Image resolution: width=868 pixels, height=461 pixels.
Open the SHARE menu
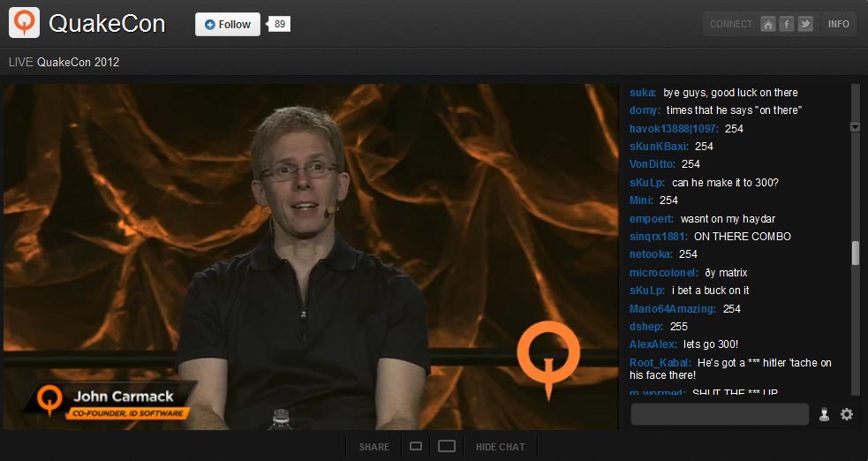[374, 447]
